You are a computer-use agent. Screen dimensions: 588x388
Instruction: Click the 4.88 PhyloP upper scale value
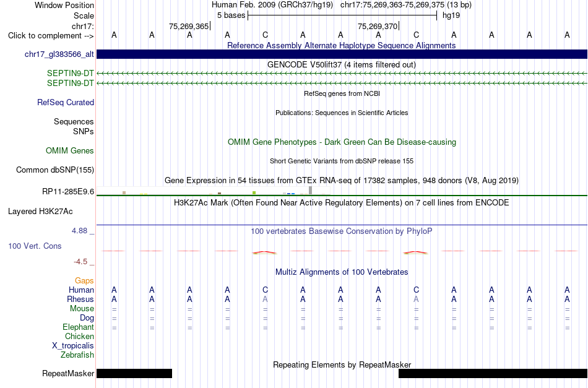point(79,231)
